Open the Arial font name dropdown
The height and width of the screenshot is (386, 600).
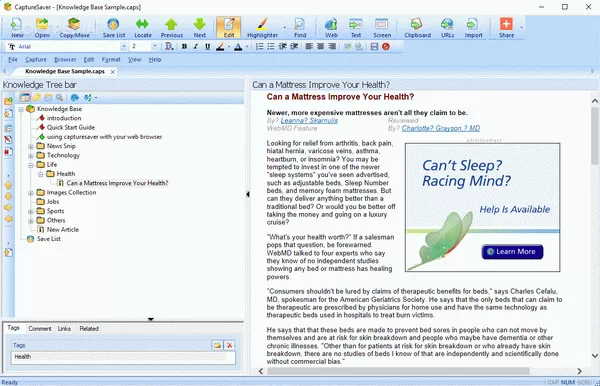point(124,47)
